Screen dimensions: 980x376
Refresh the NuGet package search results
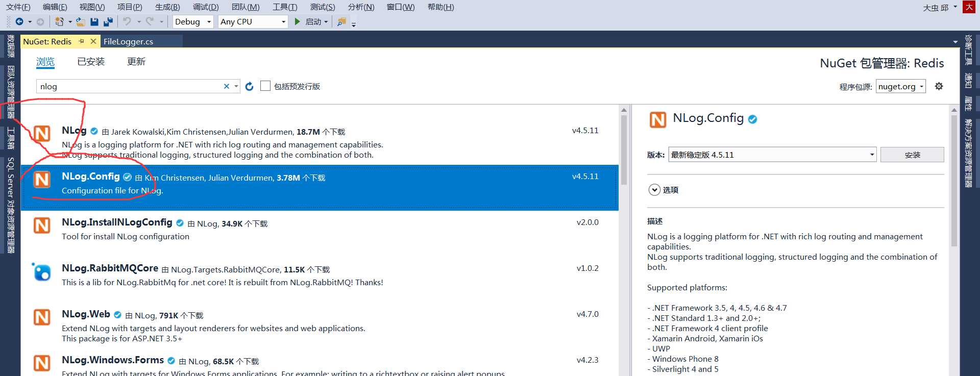pyautogui.click(x=249, y=86)
